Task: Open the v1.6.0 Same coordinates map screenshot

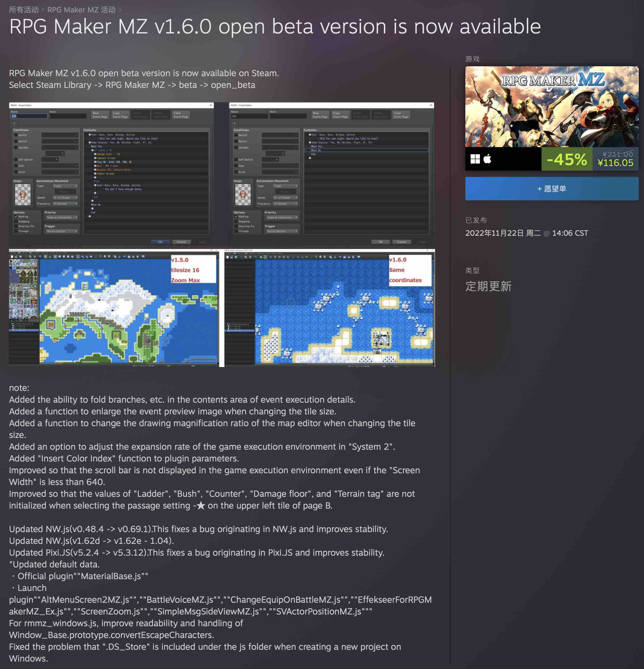Action: pos(329,308)
